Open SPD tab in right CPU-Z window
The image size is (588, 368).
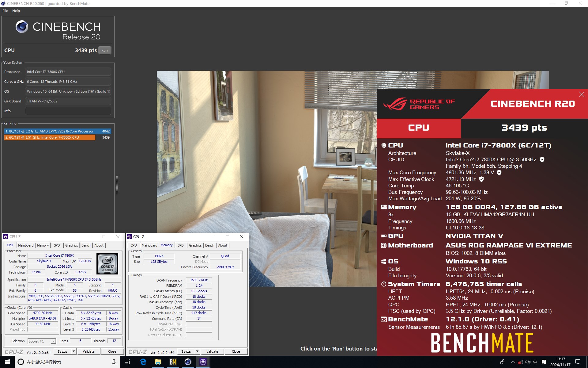pyautogui.click(x=181, y=245)
